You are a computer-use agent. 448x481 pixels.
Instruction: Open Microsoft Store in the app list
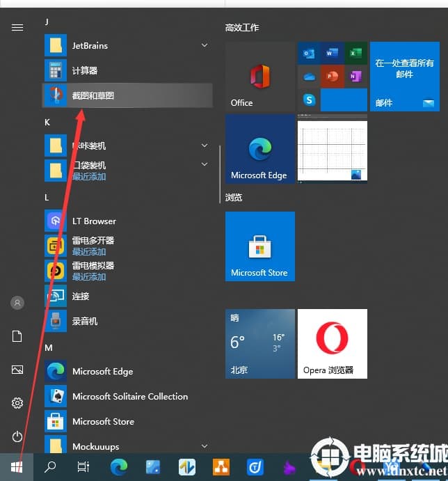56,422
